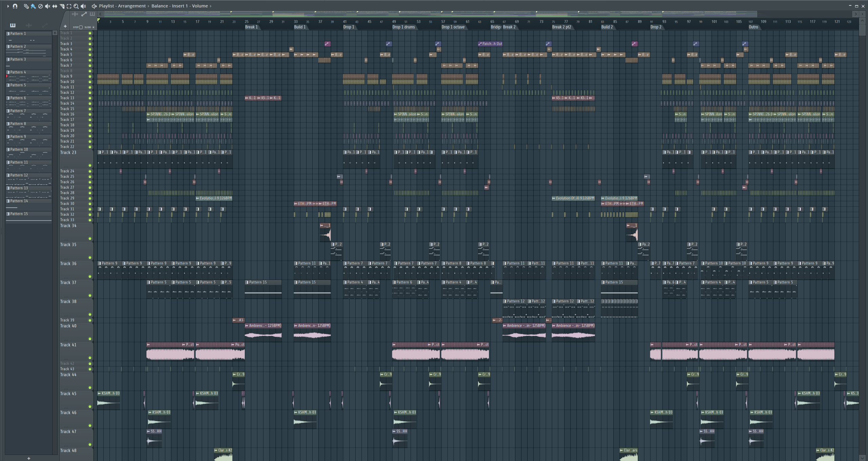Select the SS..HH clip at bar 9 on Track 47
Viewport: 868px width, 461px height.
coord(154,438)
